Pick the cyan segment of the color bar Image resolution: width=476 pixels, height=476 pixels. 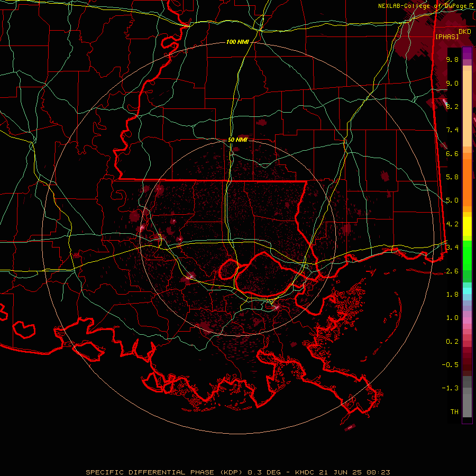click(467, 291)
